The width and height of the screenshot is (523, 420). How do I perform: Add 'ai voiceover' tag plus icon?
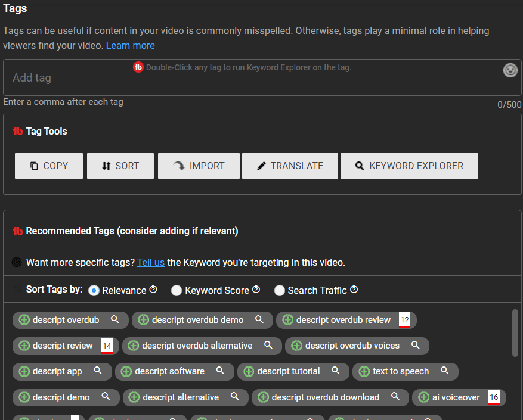coord(423,397)
